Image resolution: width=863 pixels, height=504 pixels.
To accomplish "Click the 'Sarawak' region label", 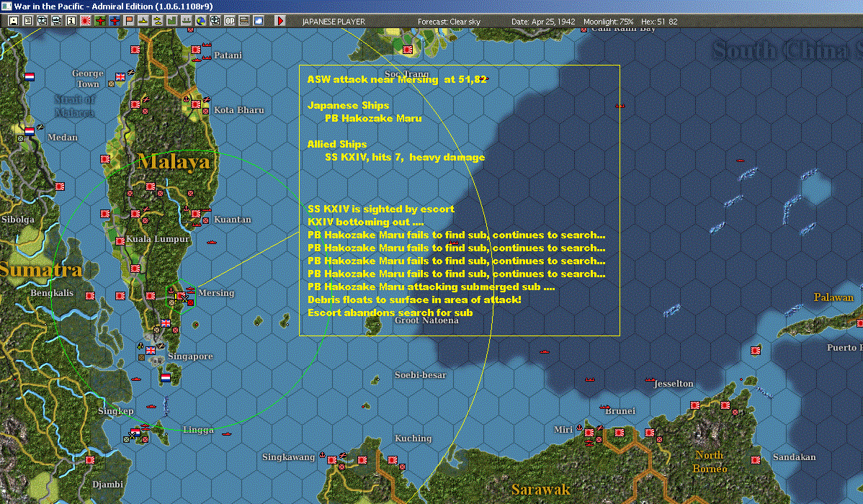I will [540, 489].
